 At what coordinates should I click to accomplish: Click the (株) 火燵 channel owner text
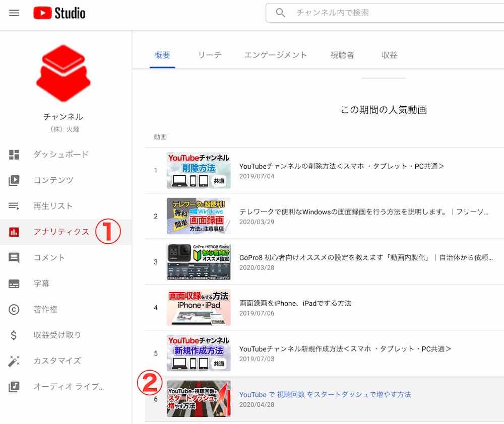point(65,129)
